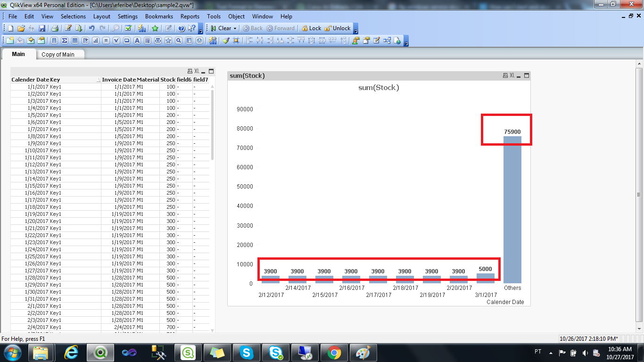Open standard toolbar options arrow
644x362 pixels.
200,29
